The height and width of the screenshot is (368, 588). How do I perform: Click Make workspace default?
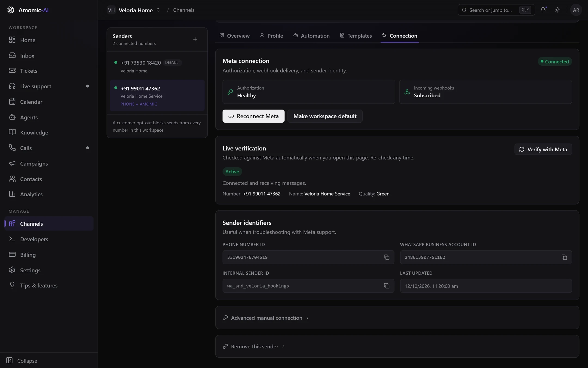coord(325,116)
